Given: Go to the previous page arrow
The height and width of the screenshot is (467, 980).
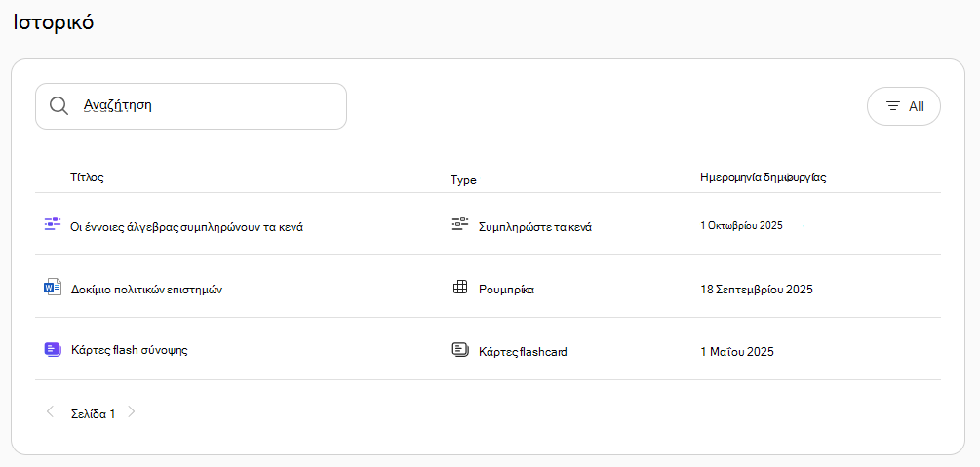Looking at the screenshot, I should tap(51, 412).
